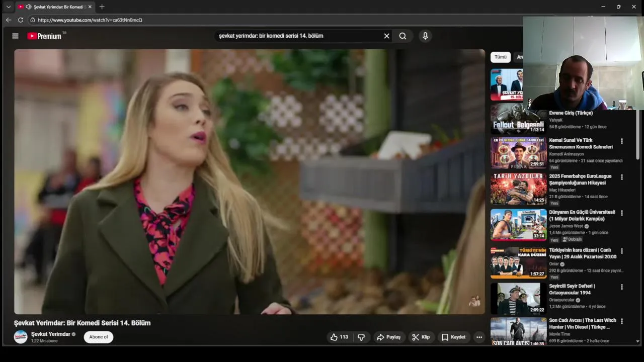The height and width of the screenshot is (362, 644).
Task: Open Dünyanın En Güçlü Üniversitesi title
Action: [582, 215]
